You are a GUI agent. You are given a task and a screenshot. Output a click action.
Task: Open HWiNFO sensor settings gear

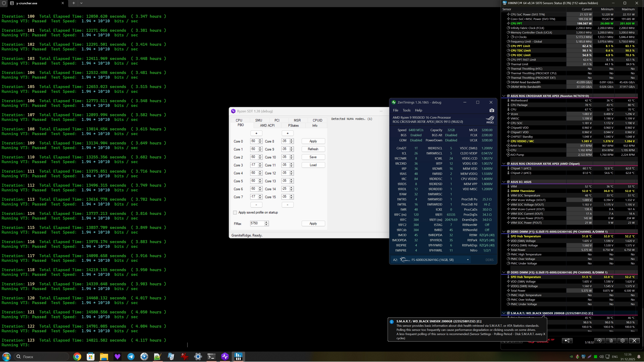[623, 341]
